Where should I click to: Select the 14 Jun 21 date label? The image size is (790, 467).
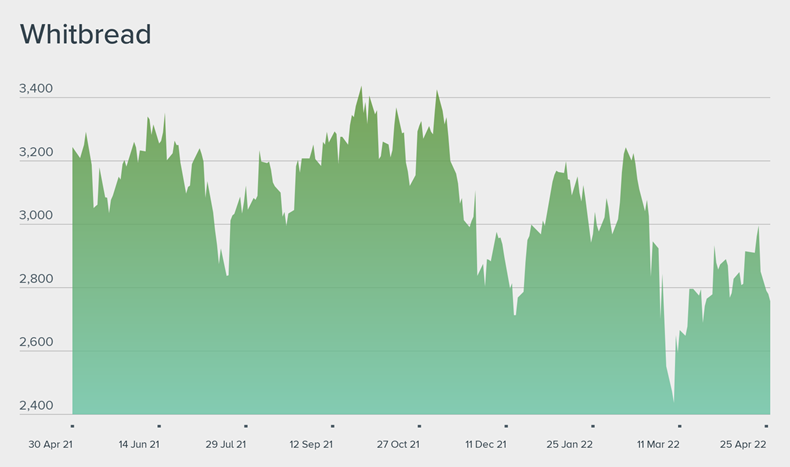(139, 444)
